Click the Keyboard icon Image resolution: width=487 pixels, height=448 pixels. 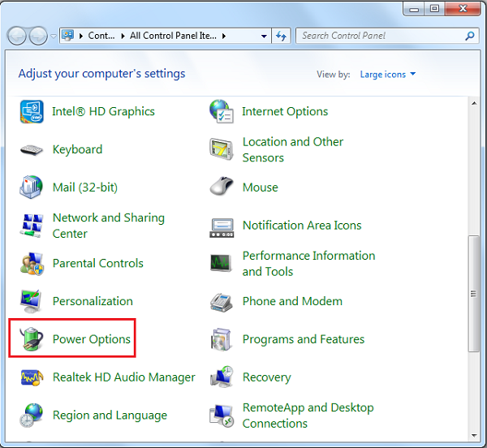point(32,149)
